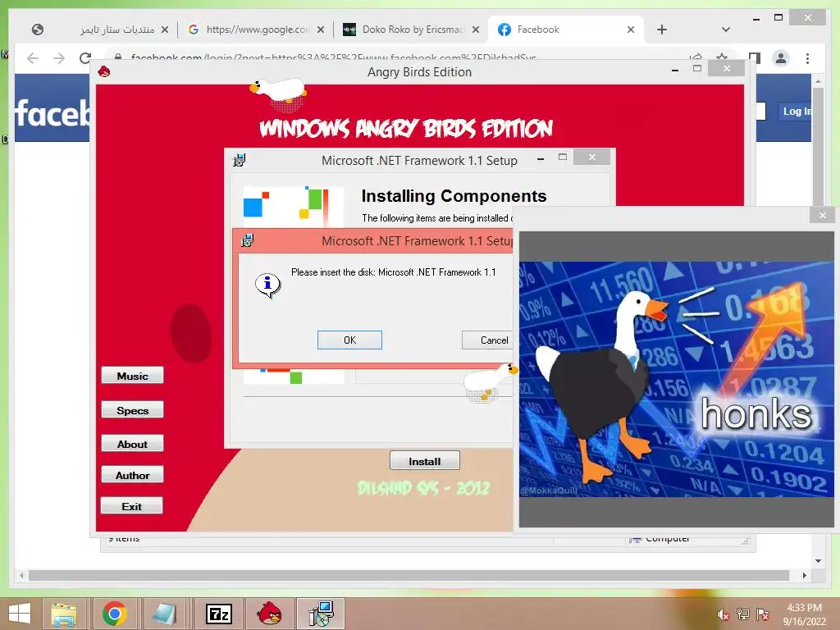Image resolution: width=840 pixels, height=630 pixels.
Task: Open a new browser tab
Action: pos(662,30)
